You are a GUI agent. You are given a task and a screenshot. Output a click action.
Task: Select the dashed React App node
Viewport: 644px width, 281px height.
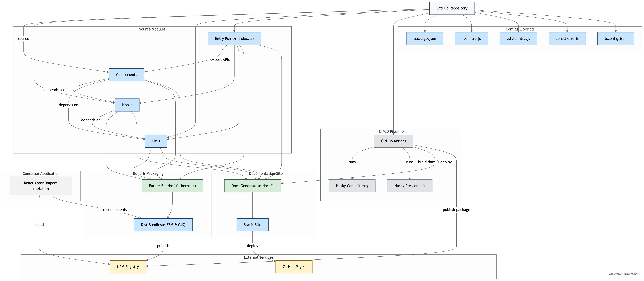tap(41, 186)
